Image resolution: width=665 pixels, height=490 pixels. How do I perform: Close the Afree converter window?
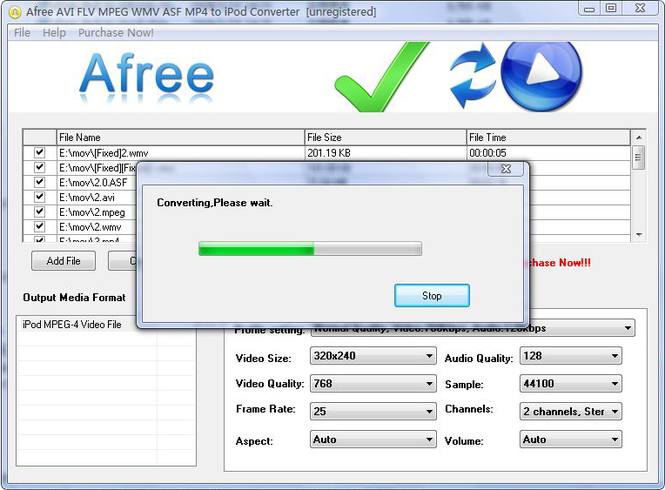[x=640, y=8]
